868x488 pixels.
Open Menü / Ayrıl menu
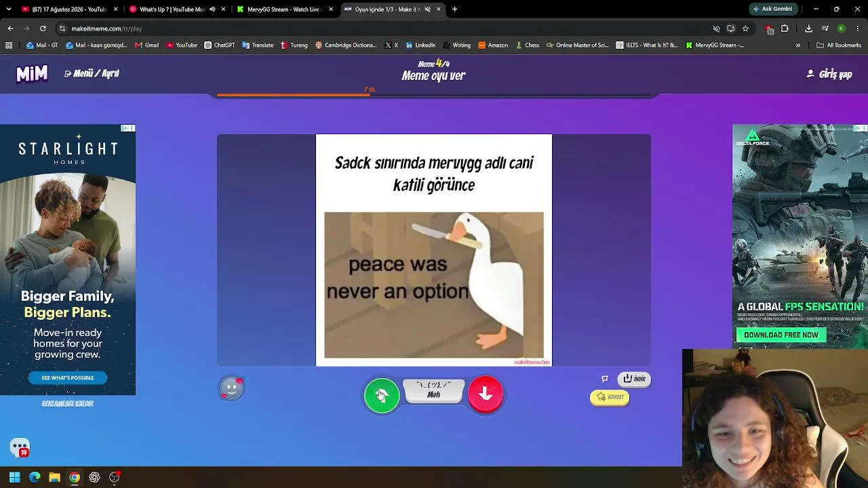pos(92,74)
